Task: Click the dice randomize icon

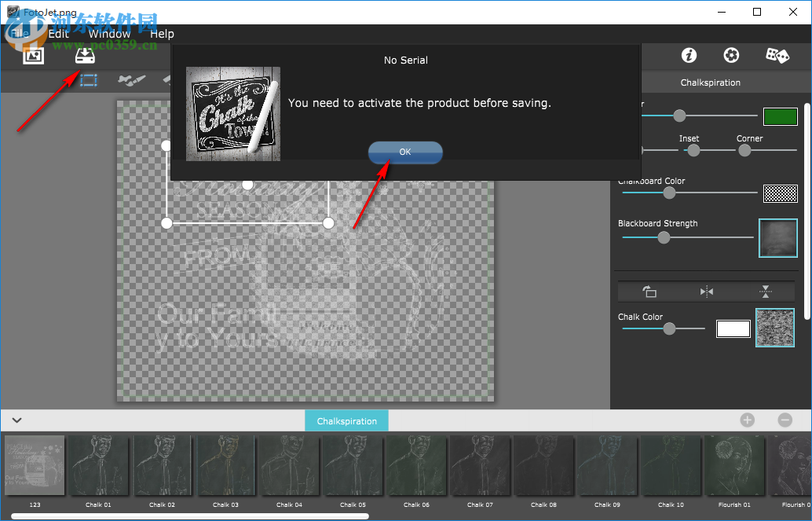Action: tap(777, 55)
